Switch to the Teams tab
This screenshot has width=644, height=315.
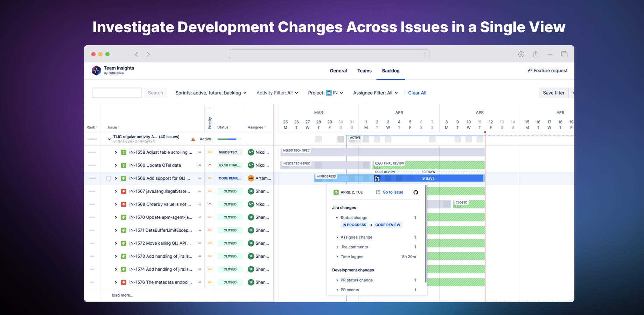tap(364, 71)
